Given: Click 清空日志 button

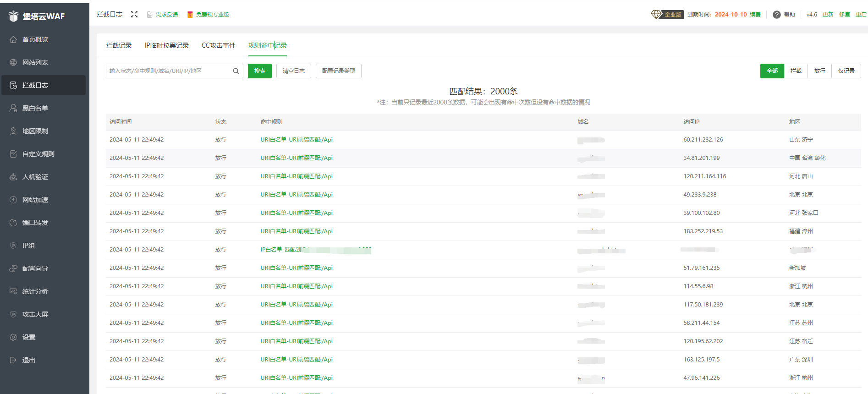Looking at the screenshot, I should coord(294,71).
